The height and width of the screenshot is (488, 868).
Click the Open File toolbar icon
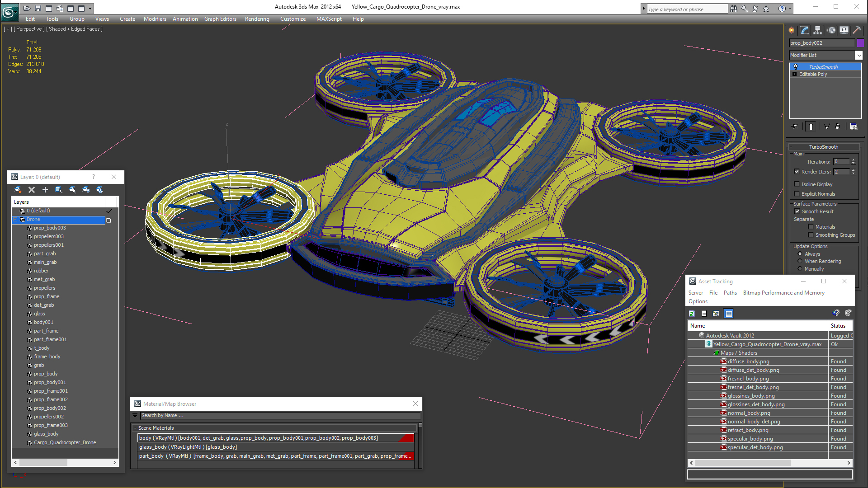tap(27, 8)
